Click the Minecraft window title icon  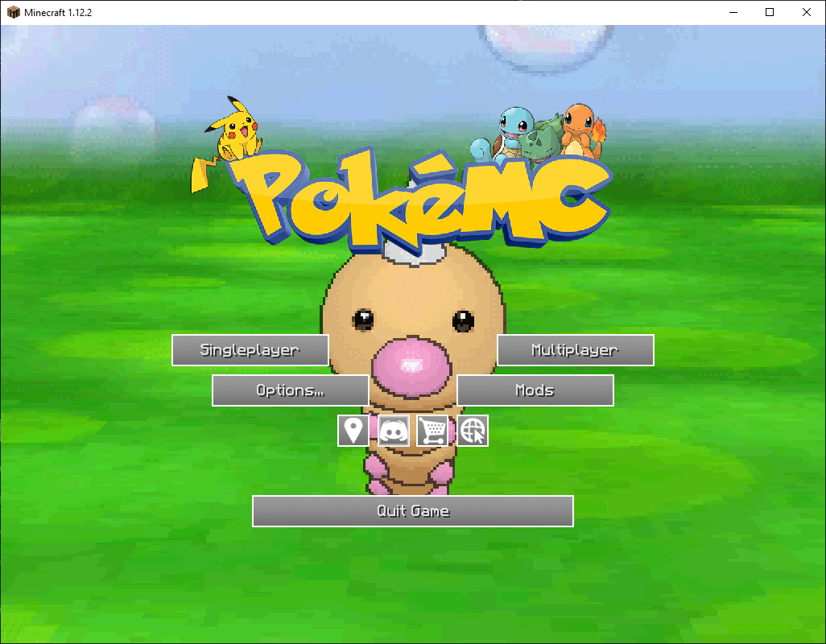coord(13,12)
